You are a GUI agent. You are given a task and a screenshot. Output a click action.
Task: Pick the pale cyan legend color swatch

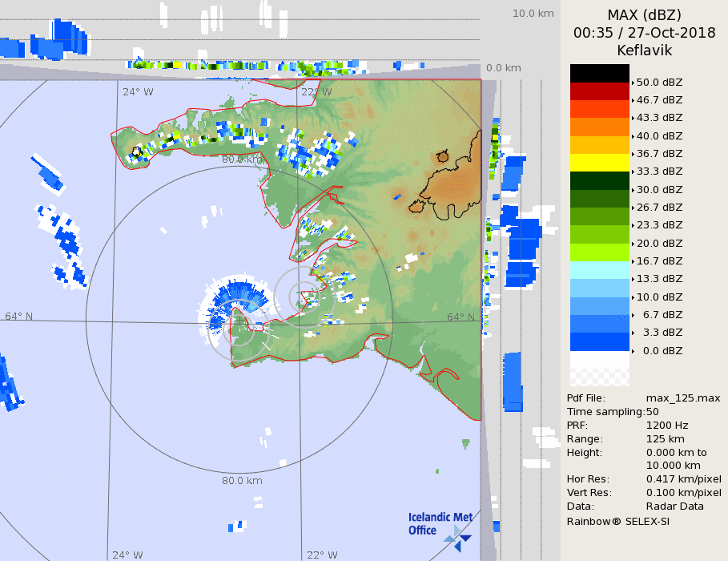point(599,270)
